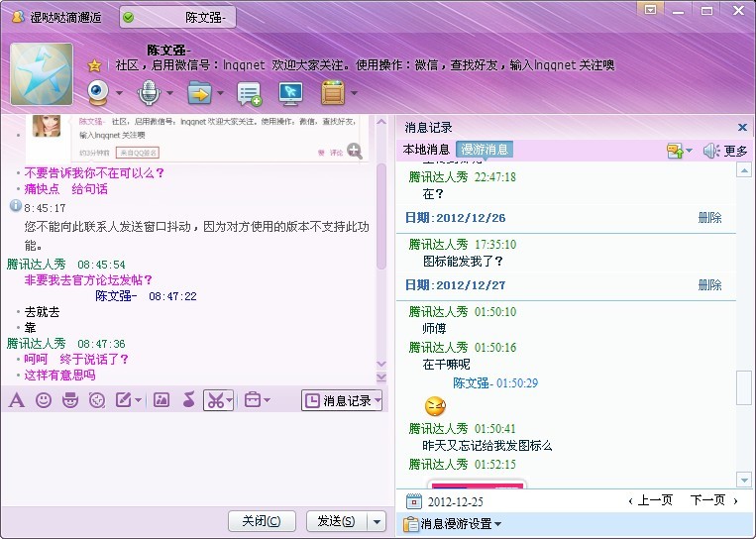Screen dimensions: 756x539
Task: Switch to the 陈文强- chat tab
Action: (177, 18)
